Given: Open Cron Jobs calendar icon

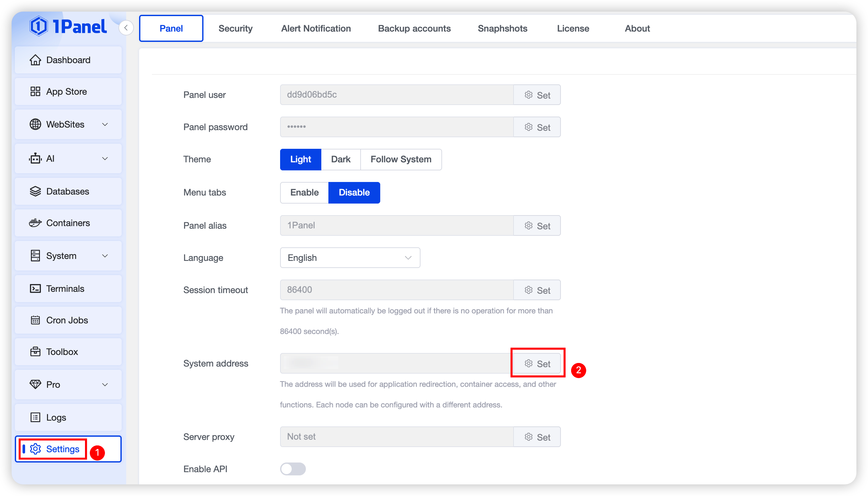Looking at the screenshot, I should click(x=35, y=320).
